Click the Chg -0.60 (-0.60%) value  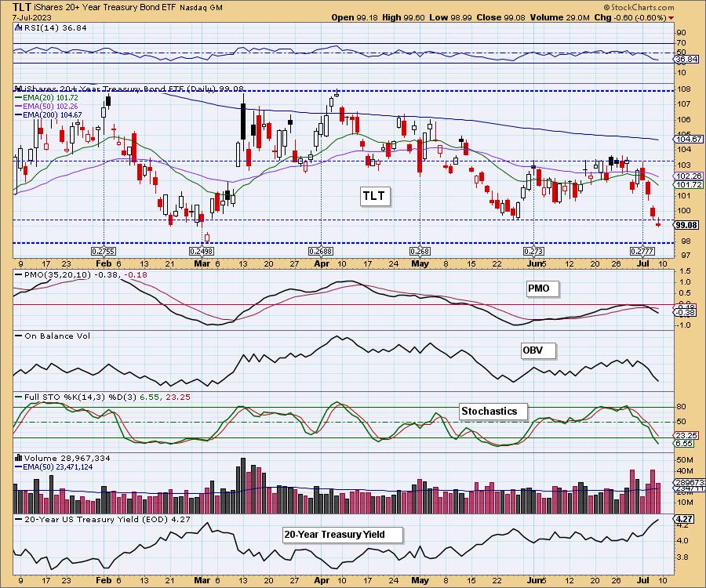point(631,17)
